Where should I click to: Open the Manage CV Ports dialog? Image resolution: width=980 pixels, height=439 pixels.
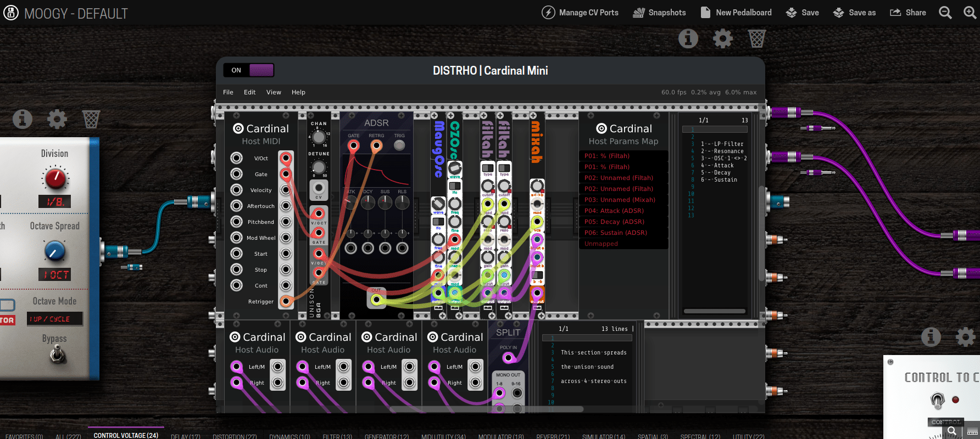[x=580, y=13]
